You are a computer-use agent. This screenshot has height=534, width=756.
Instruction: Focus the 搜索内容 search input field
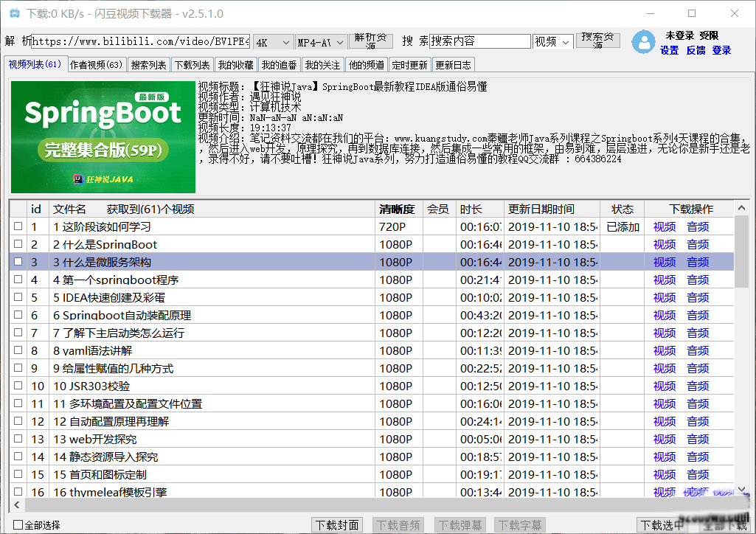tap(479, 41)
